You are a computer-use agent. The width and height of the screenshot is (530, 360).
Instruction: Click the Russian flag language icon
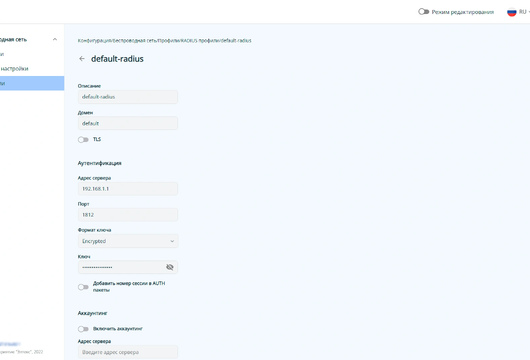[x=512, y=12]
